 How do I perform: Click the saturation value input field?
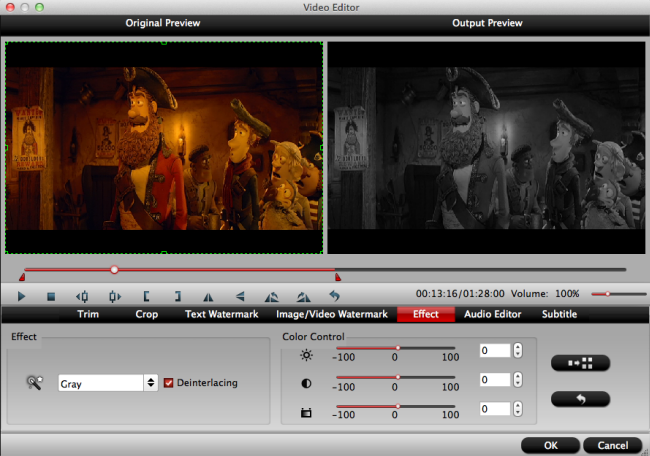coord(495,409)
